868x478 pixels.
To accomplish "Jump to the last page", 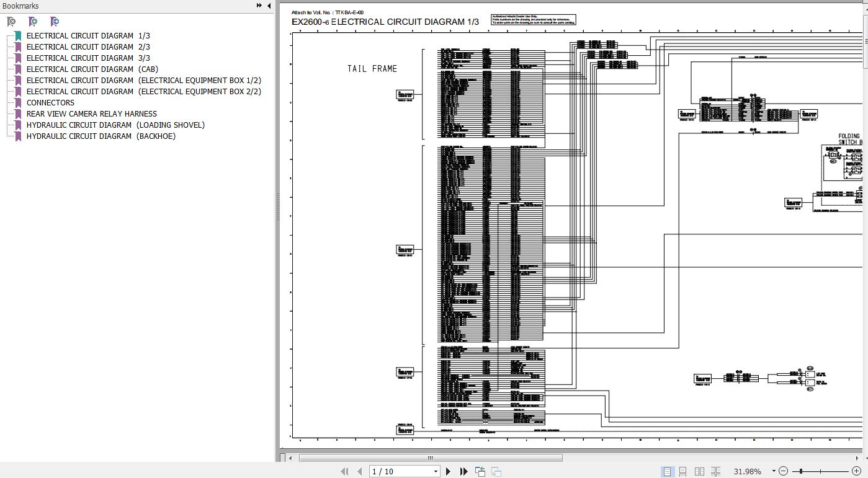I will click(463, 471).
